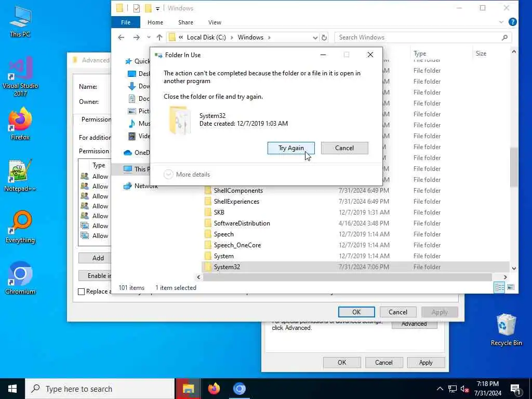Image resolution: width=532 pixels, height=399 pixels.
Task: Open Firefox from the taskbar
Action: [214, 389]
